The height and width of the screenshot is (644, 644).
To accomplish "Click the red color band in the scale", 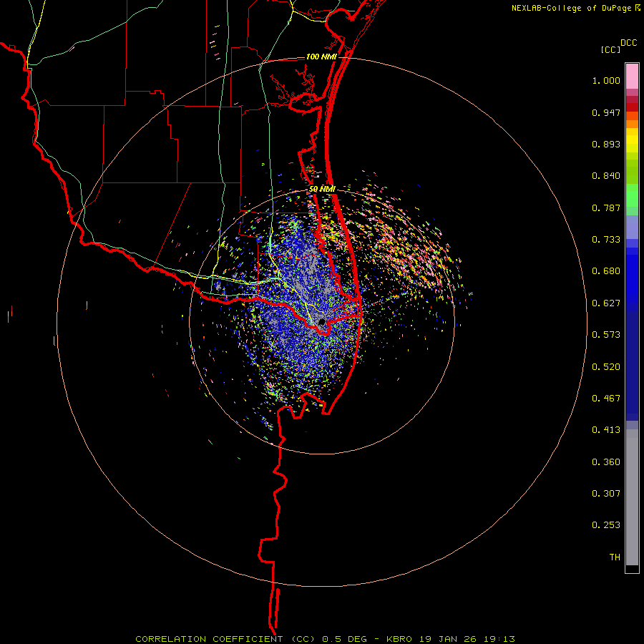I will (632, 107).
